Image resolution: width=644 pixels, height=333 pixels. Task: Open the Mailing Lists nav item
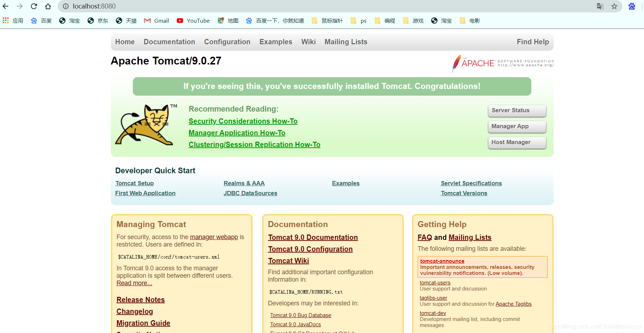(x=346, y=42)
